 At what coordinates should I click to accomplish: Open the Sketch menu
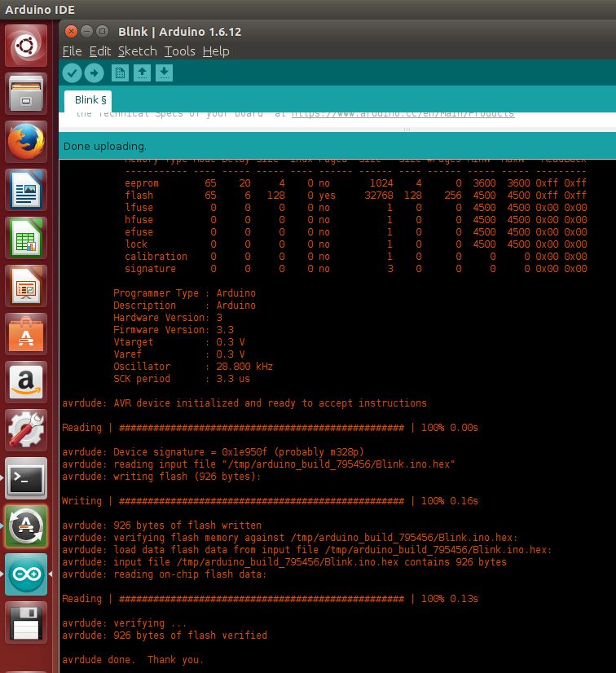click(137, 51)
